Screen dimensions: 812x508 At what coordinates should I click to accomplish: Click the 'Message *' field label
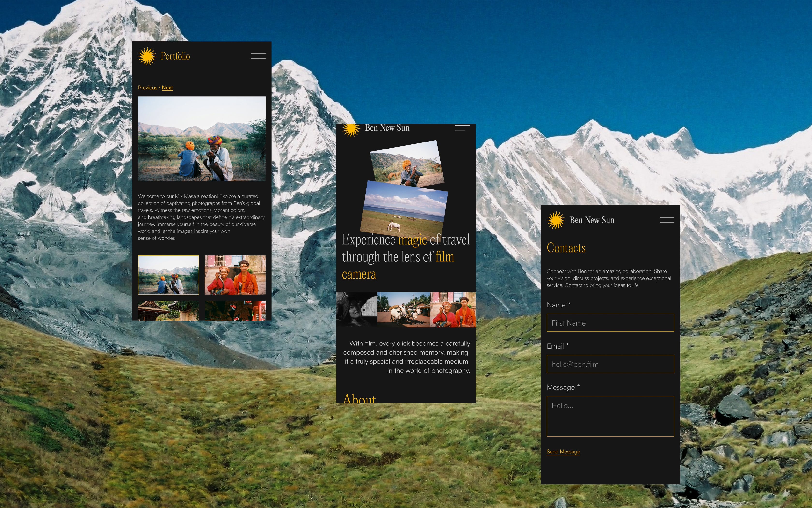[563, 387]
